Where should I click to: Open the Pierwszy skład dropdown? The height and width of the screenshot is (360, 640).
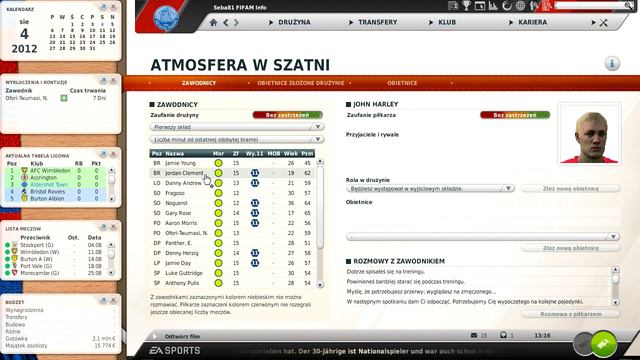click(x=237, y=127)
